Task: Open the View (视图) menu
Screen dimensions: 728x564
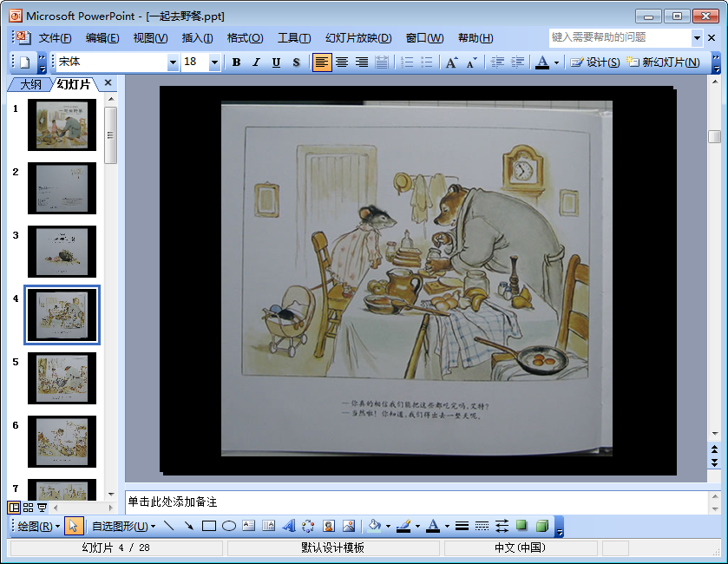Action: 150,38
